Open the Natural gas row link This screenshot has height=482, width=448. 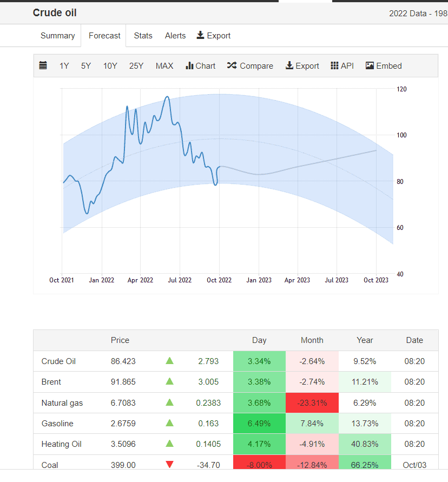[x=62, y=403]
